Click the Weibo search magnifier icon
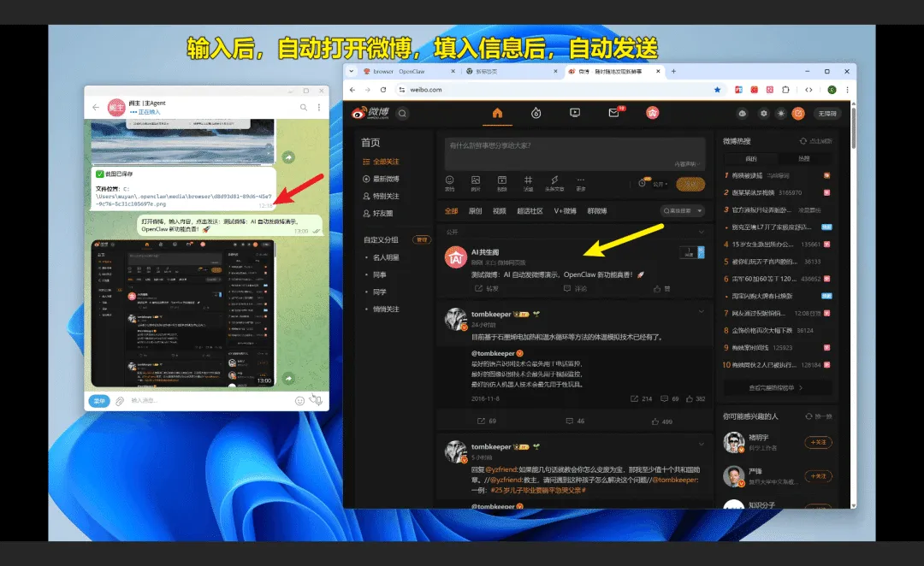Screen dimensions: 924x566 coord(402,113)
